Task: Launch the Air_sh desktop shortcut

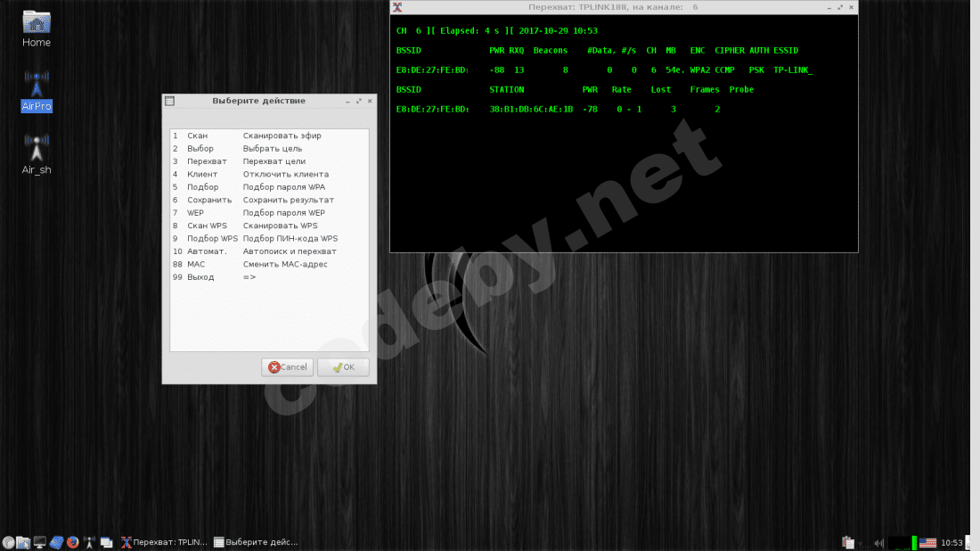Action: 37,154
